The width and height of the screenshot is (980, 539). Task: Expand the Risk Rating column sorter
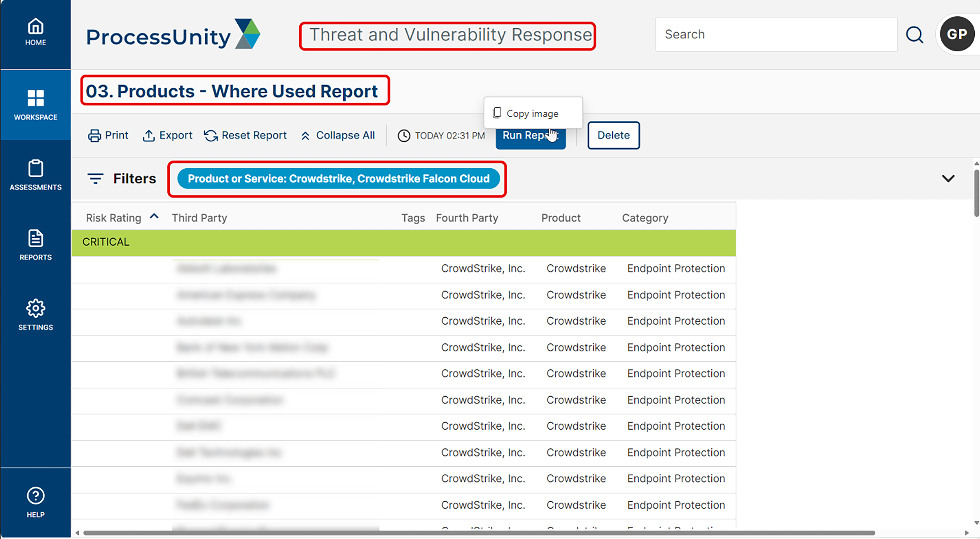[154, 217]
